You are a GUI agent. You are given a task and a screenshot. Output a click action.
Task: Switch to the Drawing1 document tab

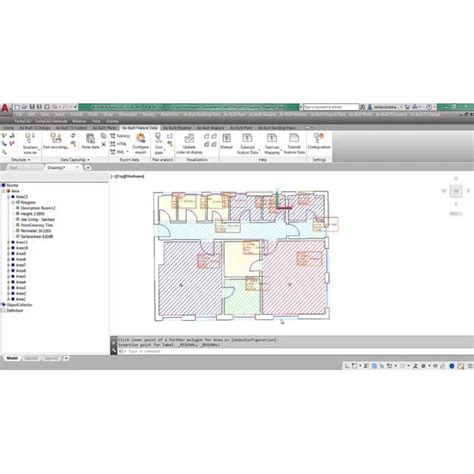(x=56, y=168)
